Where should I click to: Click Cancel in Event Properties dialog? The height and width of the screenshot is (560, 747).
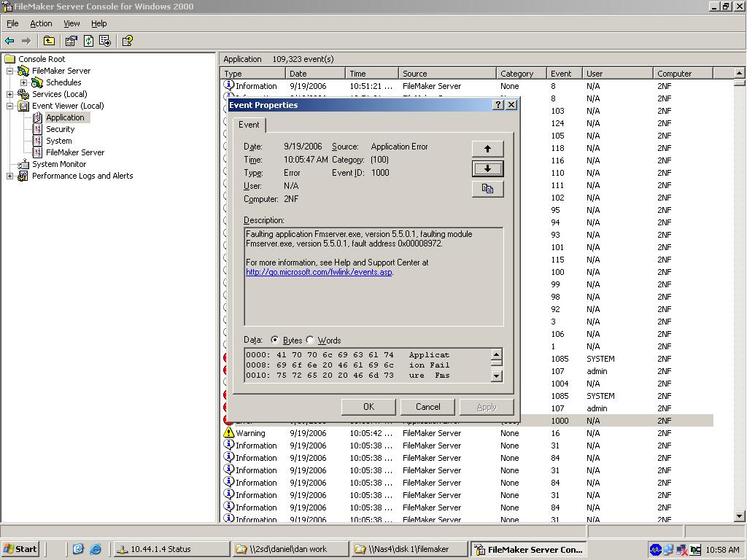(x=427, y=407)
